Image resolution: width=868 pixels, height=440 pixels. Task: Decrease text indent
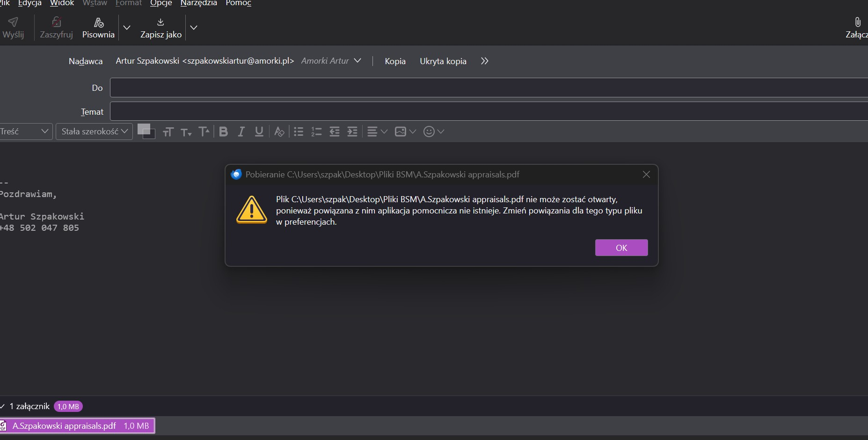[335, 132]
